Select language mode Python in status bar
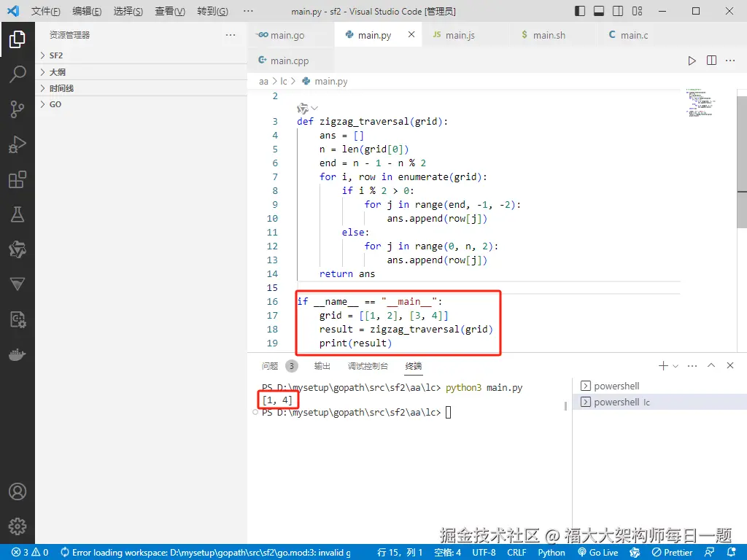747x560 pixels. point(551,553)
